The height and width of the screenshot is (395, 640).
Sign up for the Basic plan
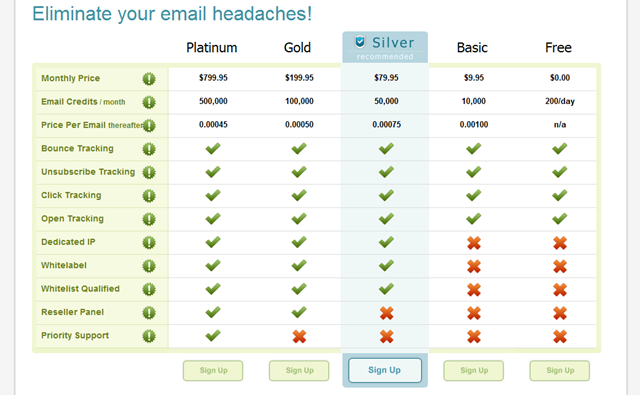click(x=474, y=371)
